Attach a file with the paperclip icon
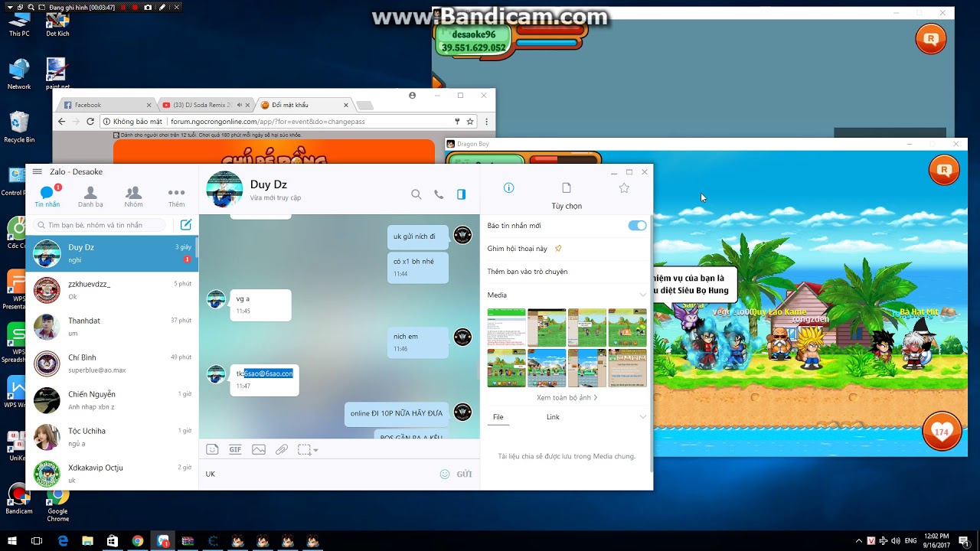The width and height of the screenshot is (980, 551). tap(282, 450)
